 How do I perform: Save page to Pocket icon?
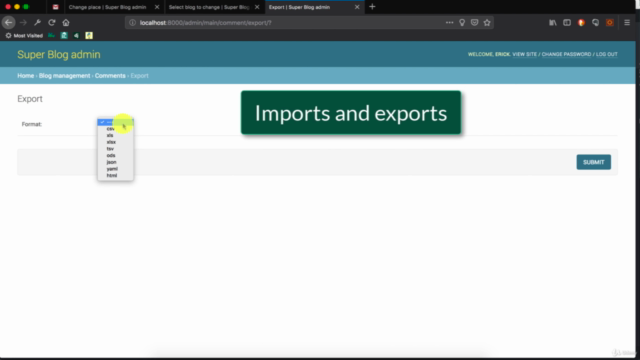(x=474, y=22)
